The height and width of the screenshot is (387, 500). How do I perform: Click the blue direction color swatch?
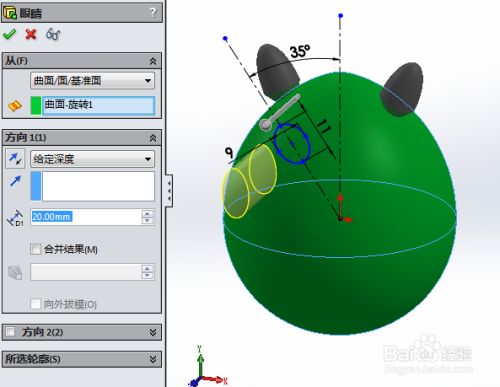(35, 186)
